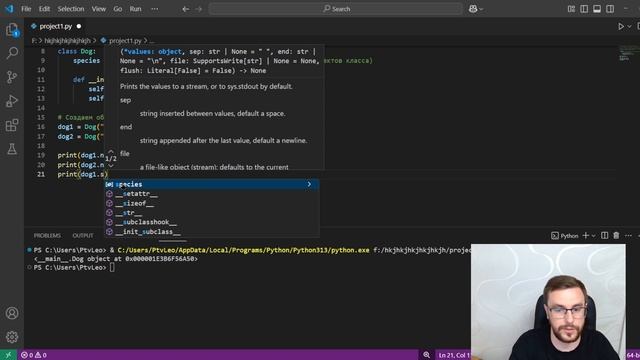Open terminal panel more actions ellipsis
Screen dimensions: 640x360
[628, 236]
